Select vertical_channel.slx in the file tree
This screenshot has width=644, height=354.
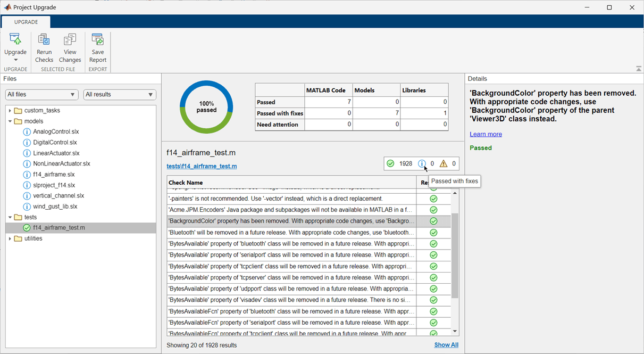point(58,195)
